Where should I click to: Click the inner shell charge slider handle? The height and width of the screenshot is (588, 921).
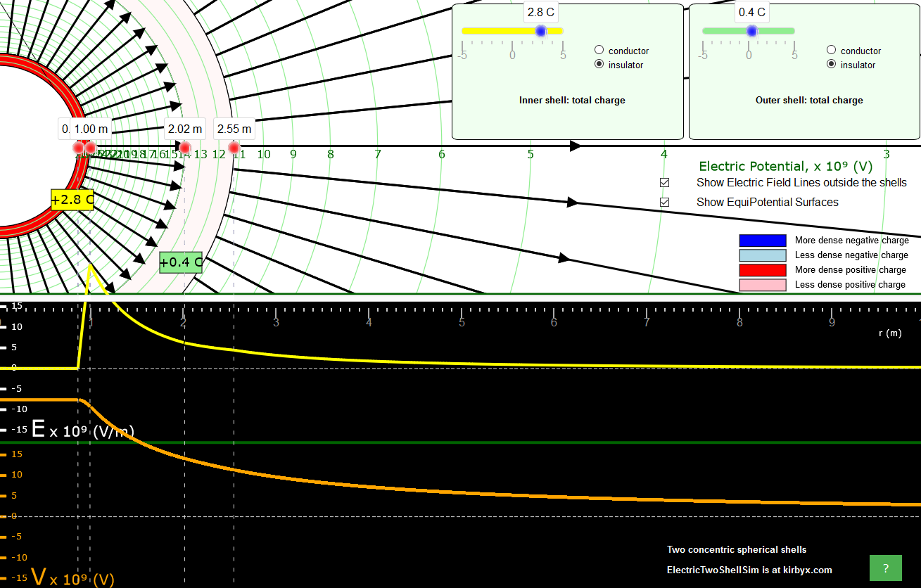[x=540, y=31]
